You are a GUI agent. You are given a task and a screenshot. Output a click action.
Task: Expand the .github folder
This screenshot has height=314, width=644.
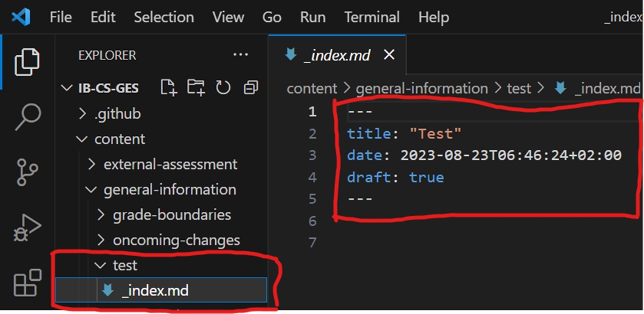[x=161, y=113]
